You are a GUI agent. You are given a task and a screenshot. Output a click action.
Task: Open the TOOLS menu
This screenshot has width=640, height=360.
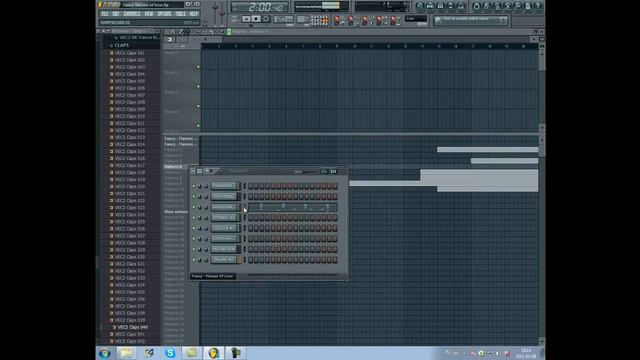[x=180, y=14]
